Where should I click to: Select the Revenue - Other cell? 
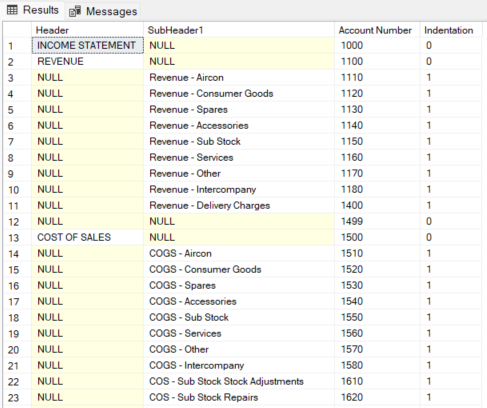pyautogui.click(x=239, y=173)
